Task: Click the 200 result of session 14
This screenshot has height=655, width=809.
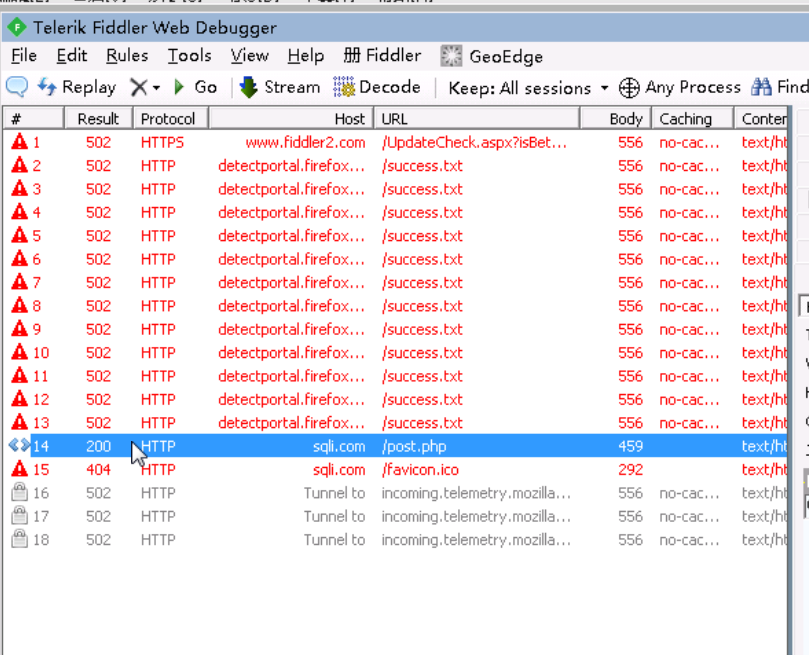Action: click(x=99, y=446)
